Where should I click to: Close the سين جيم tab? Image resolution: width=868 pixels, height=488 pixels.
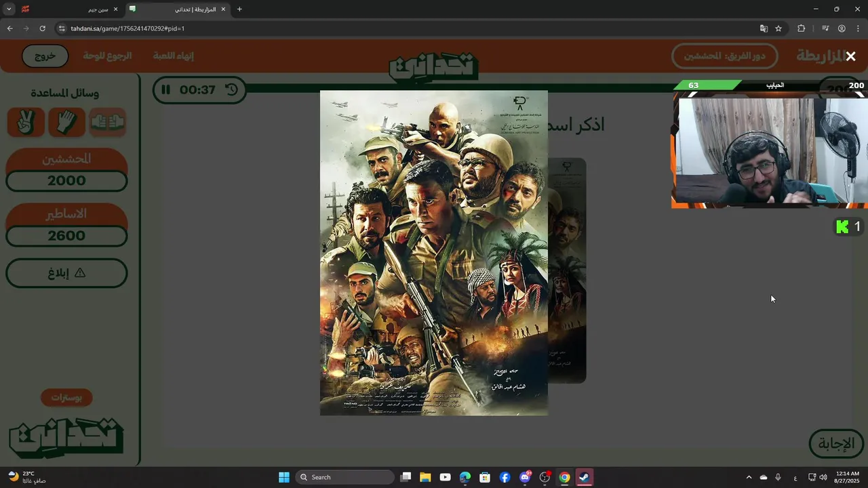point(115,9)
